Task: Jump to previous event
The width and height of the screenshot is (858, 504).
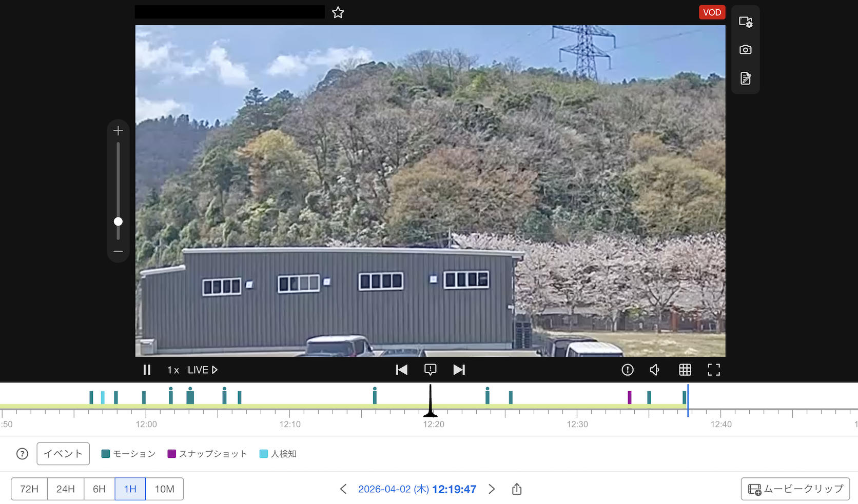Action: 401,370
